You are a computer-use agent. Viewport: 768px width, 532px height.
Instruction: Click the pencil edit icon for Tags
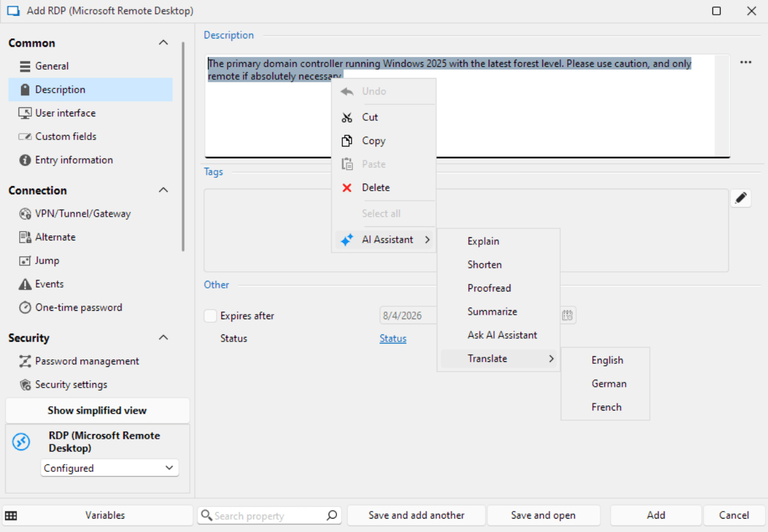click(741, 198)
